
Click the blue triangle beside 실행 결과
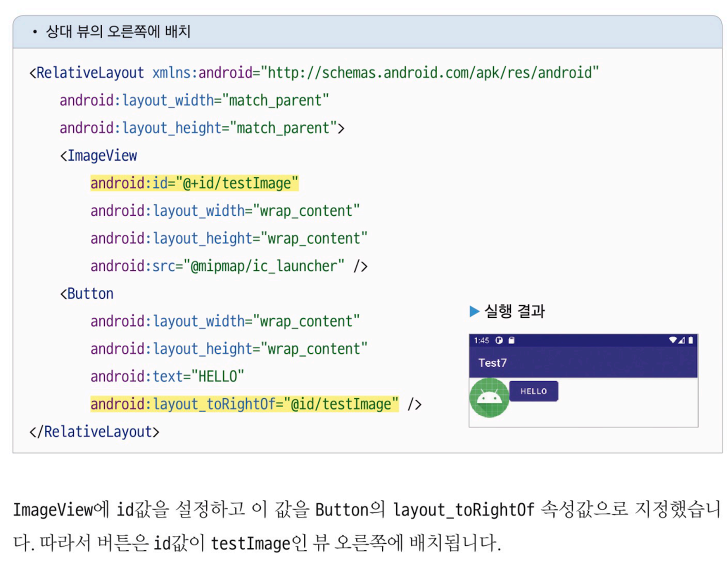pyautogui.click(x=475, y=311)
